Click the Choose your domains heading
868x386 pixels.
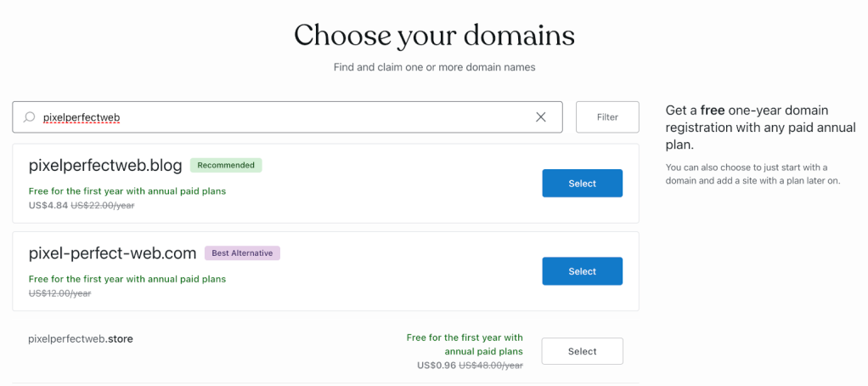(x=434, y=35)
